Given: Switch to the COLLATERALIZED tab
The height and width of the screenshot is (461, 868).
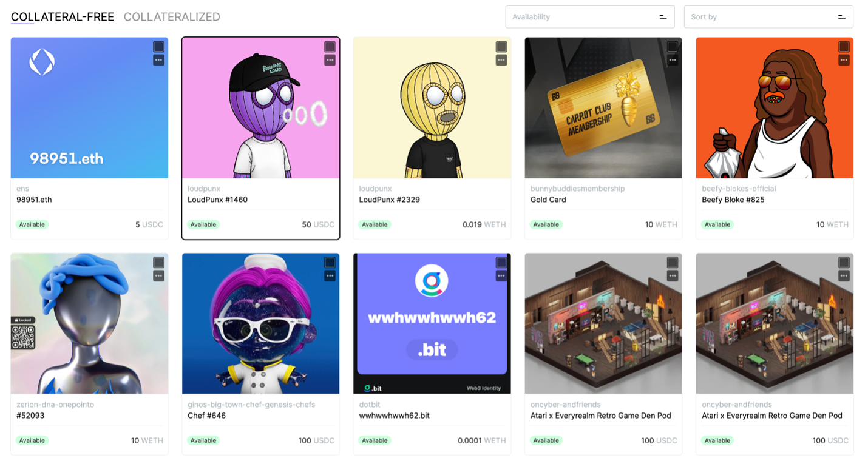Looking at the screenshot, I should [x=172, y=17].
